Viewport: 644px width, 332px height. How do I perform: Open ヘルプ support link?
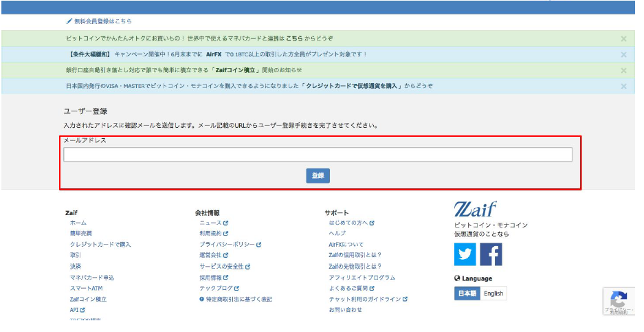coord(337,233)
